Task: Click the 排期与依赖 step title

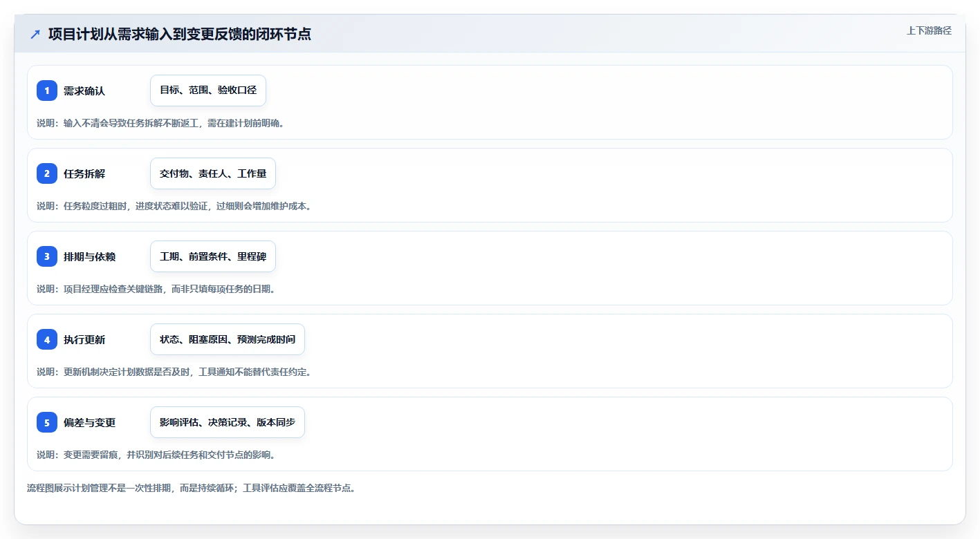Action: point(90,256)
